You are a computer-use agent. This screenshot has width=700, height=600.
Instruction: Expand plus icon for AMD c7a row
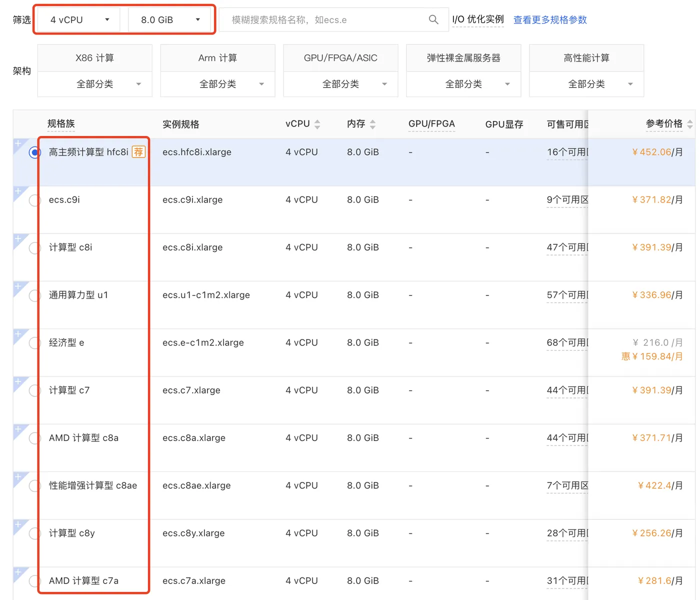tap(18, 571)
